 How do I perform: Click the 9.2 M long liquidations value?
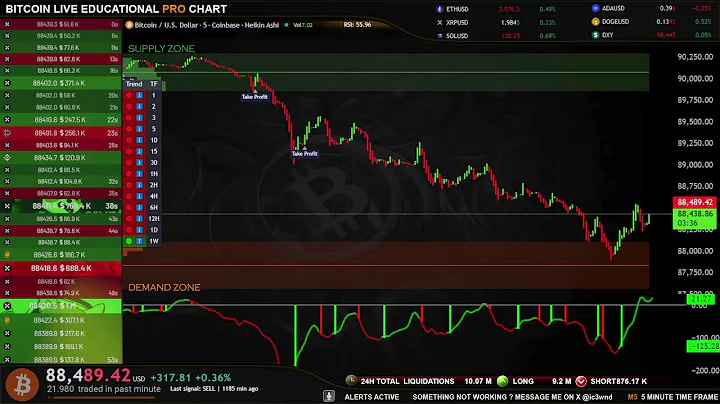pyautogui.click(x=562, y=381)
